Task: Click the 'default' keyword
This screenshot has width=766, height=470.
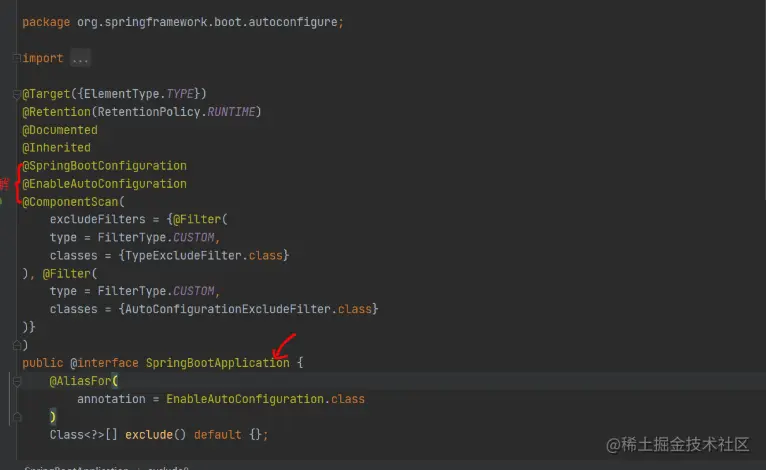Action: point(217,435)
